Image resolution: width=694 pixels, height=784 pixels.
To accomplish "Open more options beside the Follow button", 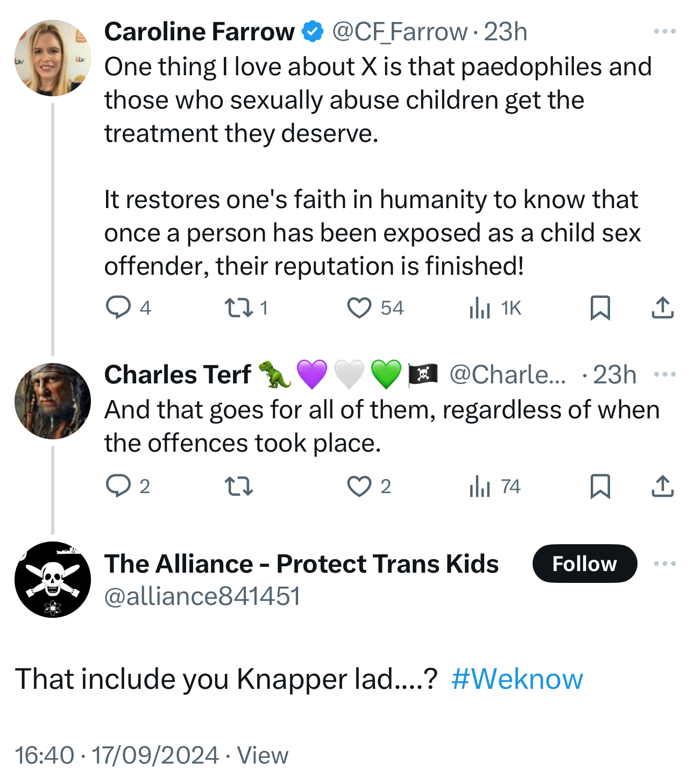I will click(664, 564).
